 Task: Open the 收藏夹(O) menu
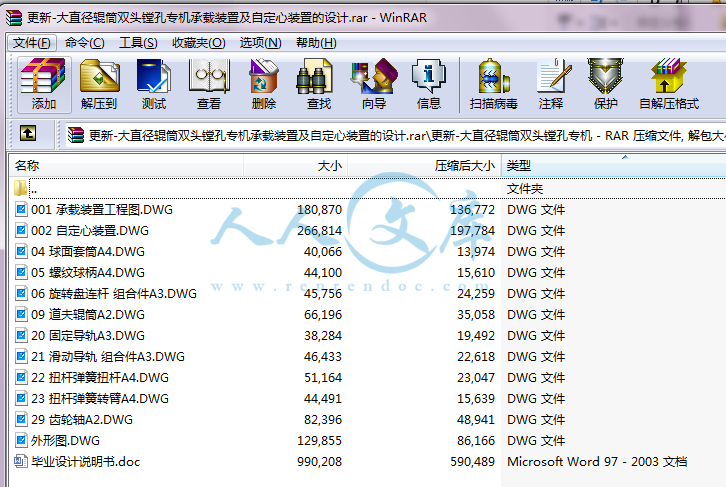pyautogui.click(x=199, y=43)
